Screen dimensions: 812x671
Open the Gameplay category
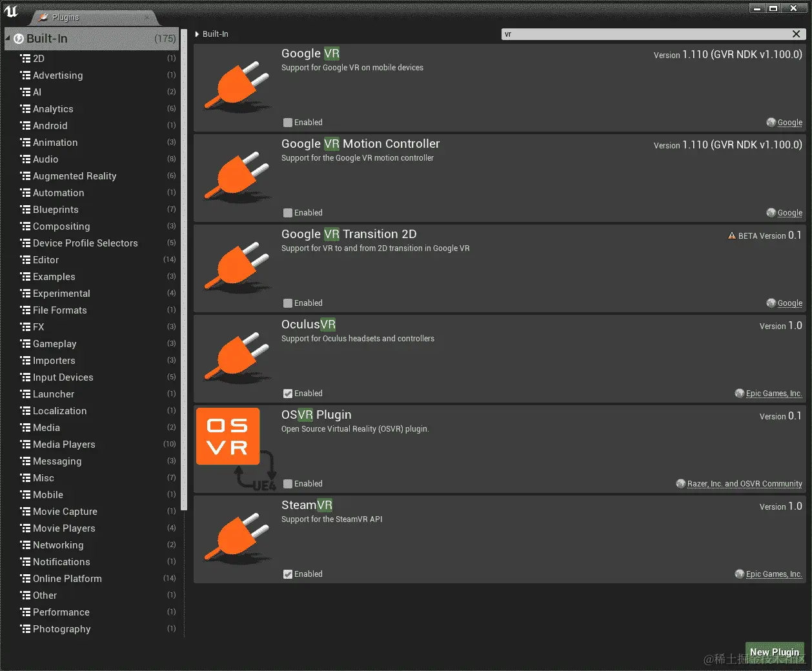pyautogui.click(x=92, y=343)
